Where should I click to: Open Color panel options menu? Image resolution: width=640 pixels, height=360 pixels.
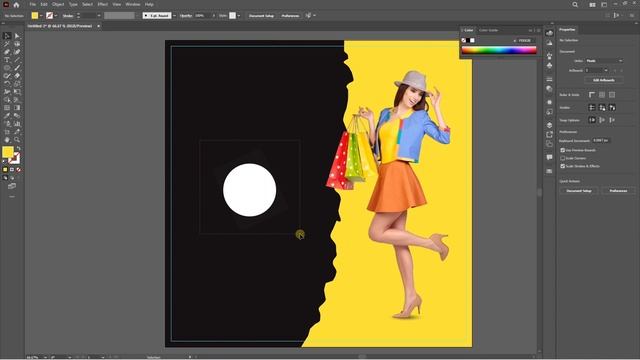click(x=539, y=30)
